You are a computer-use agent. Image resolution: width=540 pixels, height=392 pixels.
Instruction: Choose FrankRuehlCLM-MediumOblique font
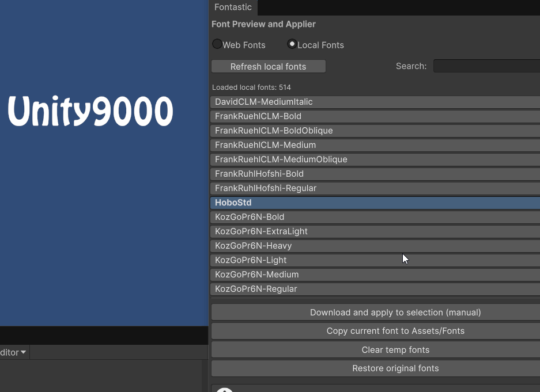tap(375, 159)
